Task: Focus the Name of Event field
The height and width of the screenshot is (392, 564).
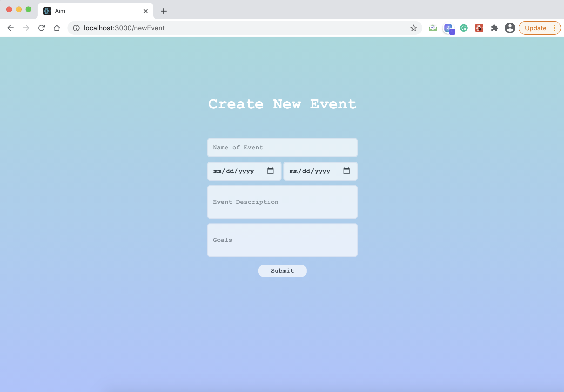Action: [282, 148]
